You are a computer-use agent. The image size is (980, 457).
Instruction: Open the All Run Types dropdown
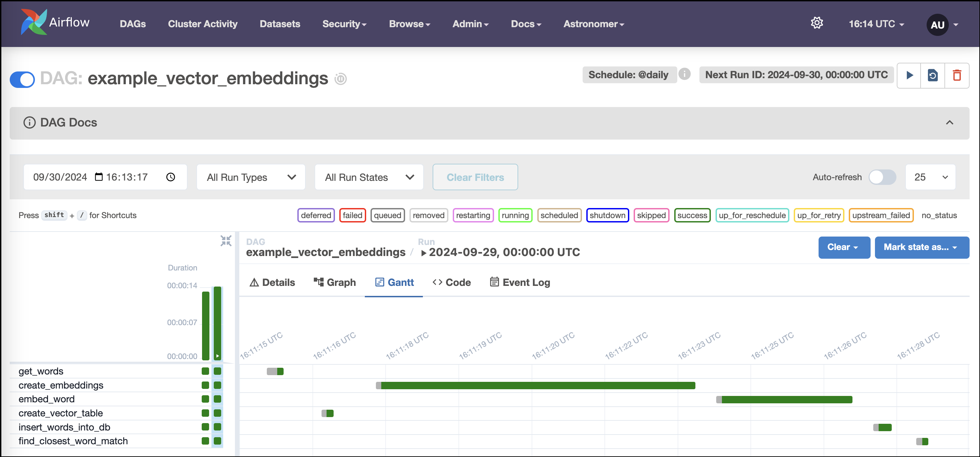(251, 177)
